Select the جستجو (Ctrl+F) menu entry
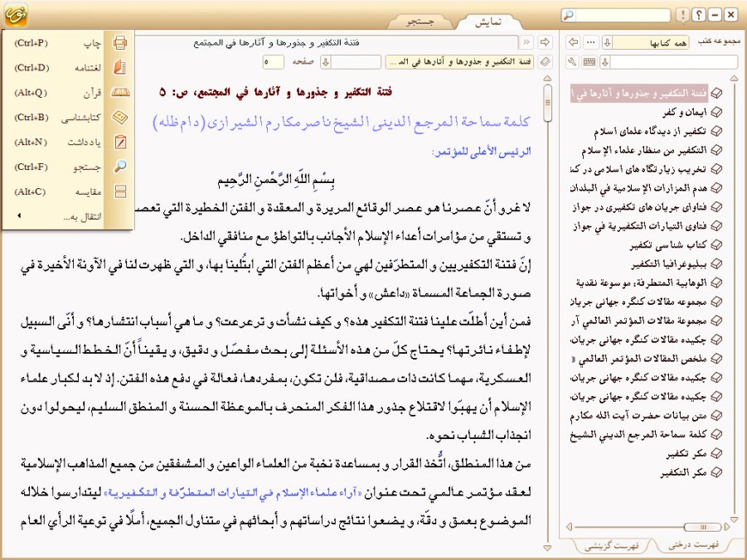Image resolution: width=747 pixels, height=560 pixels. [x=58, y=167]
